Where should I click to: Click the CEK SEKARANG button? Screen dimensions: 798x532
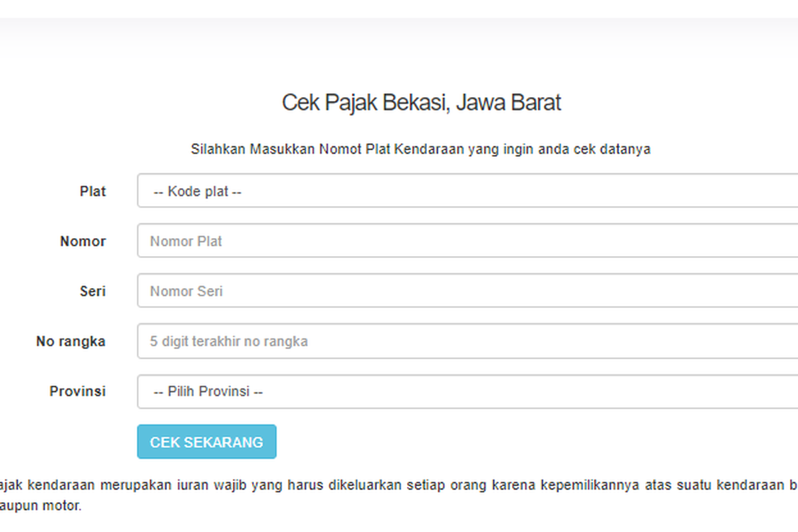[x=206, y=442]
